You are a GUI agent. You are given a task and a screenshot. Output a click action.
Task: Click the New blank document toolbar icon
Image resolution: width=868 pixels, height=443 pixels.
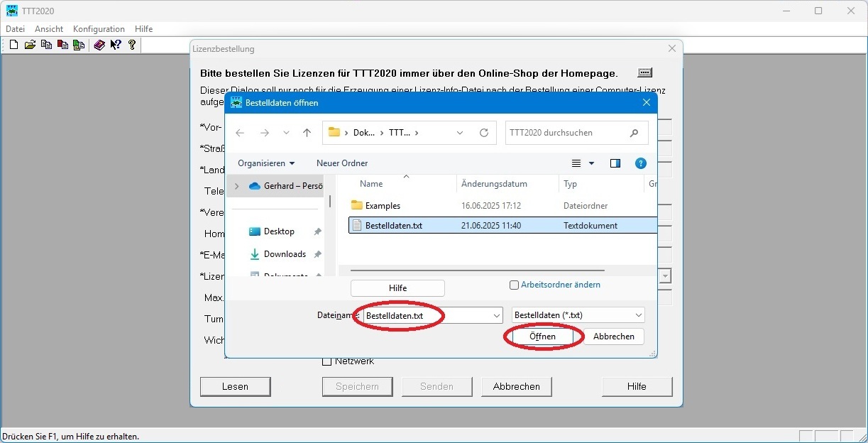(13, 45)
